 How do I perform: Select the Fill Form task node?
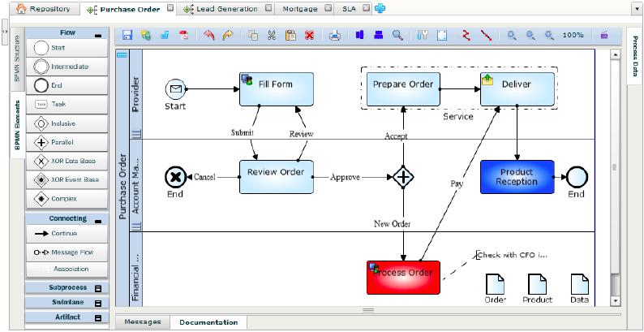pyautogui.click(x=277, y=89)
